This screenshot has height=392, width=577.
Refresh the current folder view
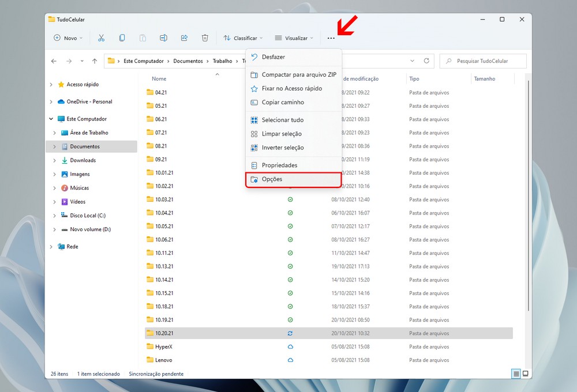point(426,61)
